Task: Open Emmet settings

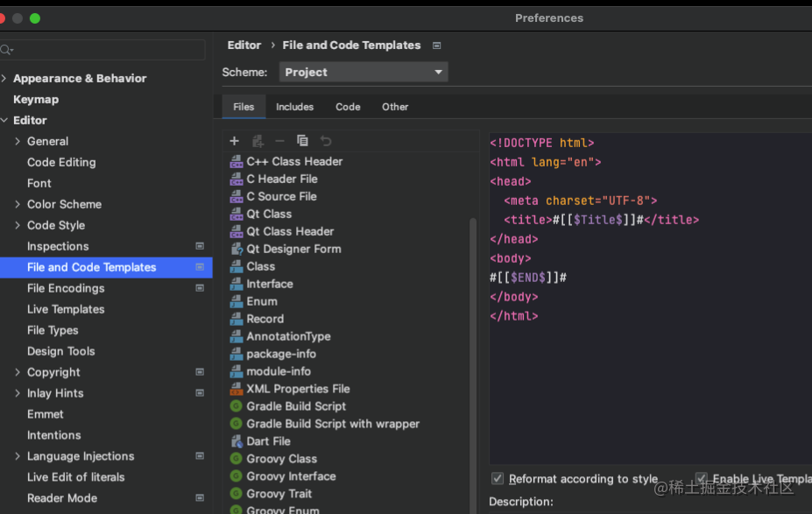Action: point(45,414)
